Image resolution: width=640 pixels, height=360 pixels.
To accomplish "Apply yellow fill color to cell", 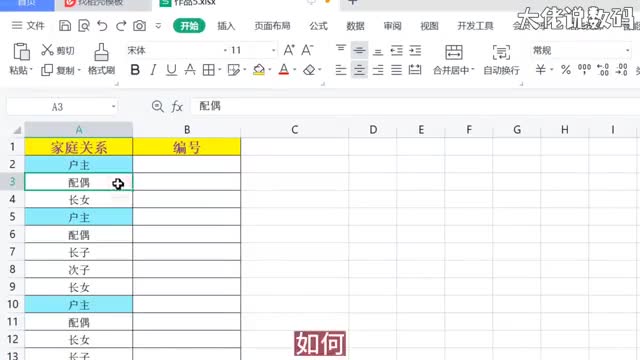I will coord(259,70).
